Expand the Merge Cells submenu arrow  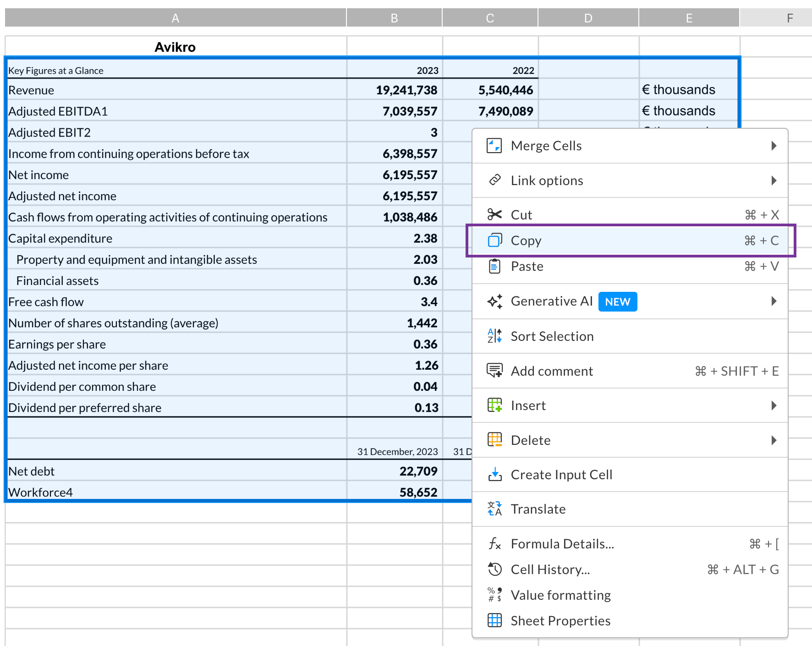pos(774,146)
